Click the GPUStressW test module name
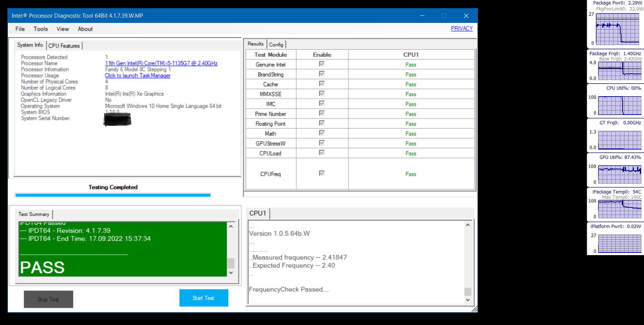 click(271, 144)
